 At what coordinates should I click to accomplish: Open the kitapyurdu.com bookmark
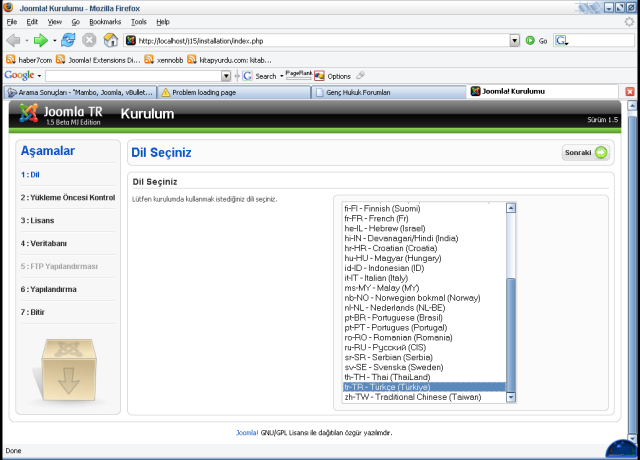pos(229,60)
